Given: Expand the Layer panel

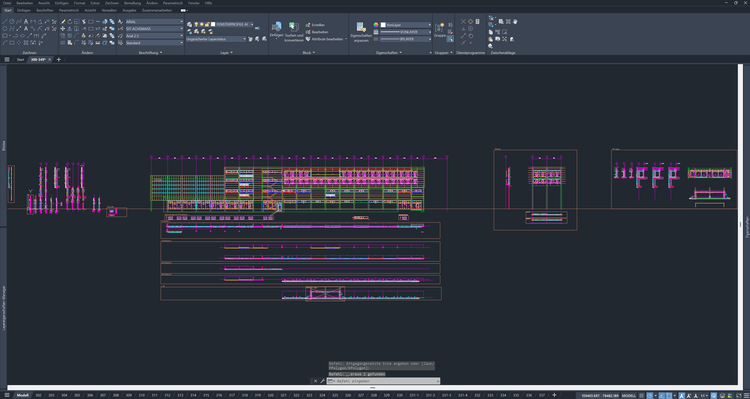Looking at the screenshot, I should (x=226, y=53).
